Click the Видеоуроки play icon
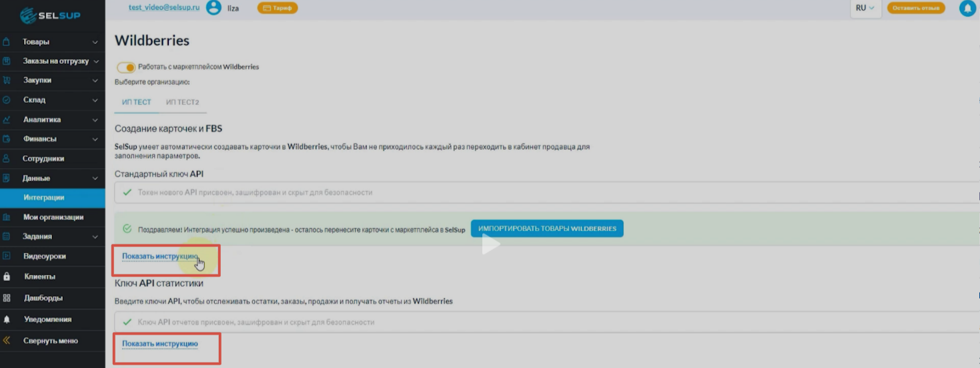Image resolution: width=980 pixels, height=368 pixels. coord(7,256)
